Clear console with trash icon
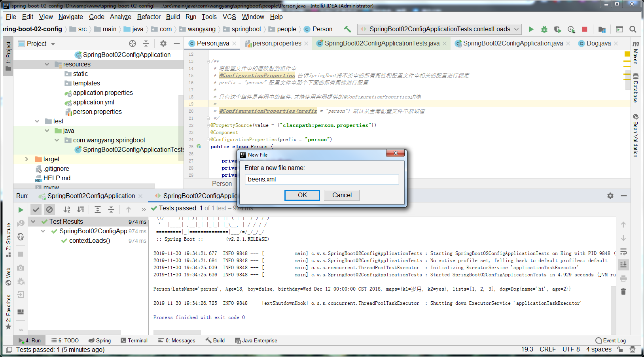 point(623,291)
